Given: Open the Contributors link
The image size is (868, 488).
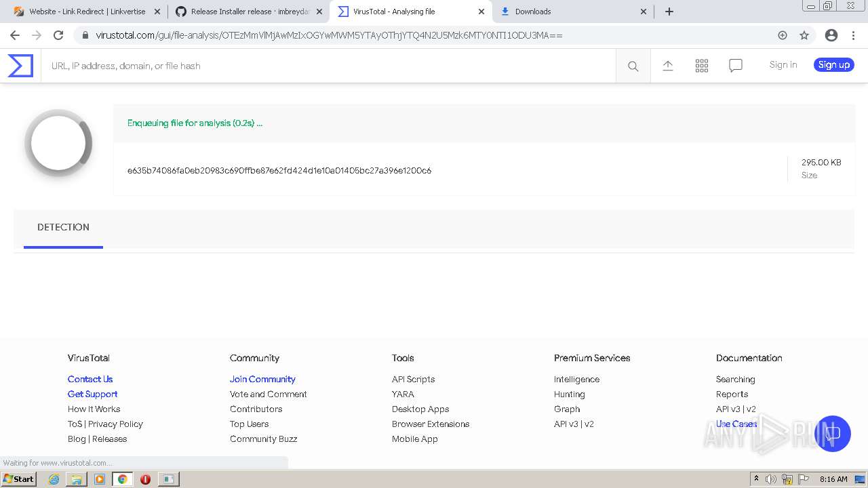Looking at the screenshot, I should [x=256, y=409].
